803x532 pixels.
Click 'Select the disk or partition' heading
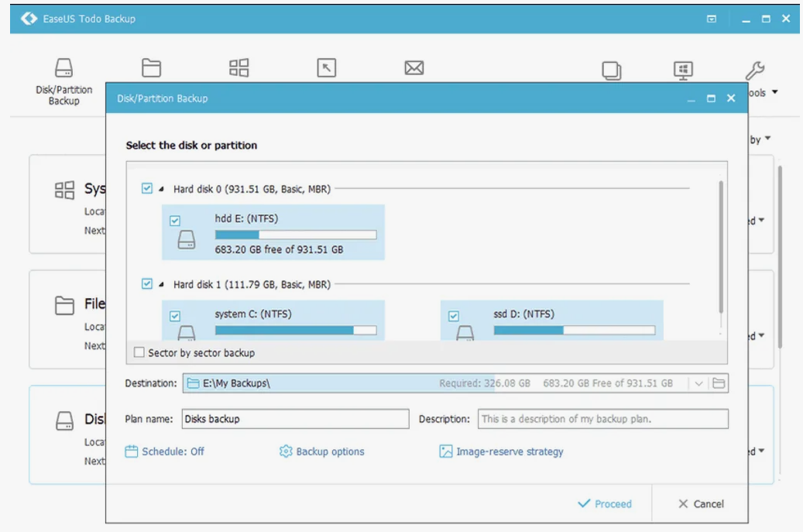(191, 146)
